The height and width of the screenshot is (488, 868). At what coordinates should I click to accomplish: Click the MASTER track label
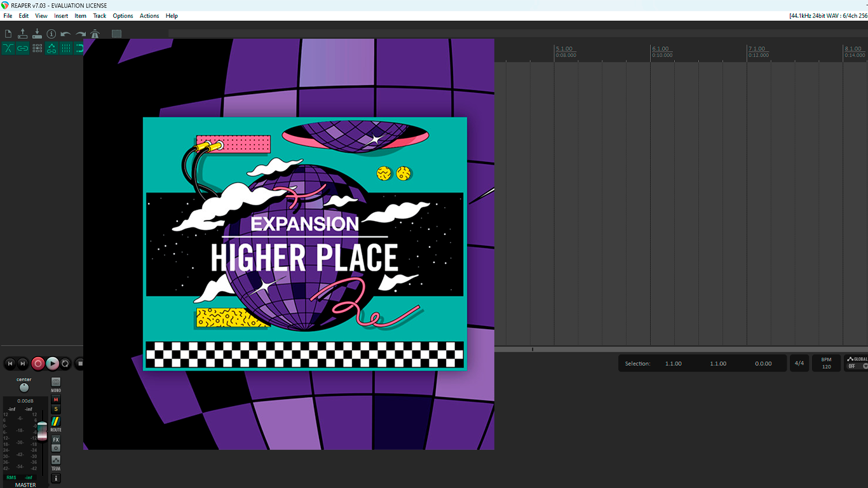pyautogui.click(x=25, y=485)
